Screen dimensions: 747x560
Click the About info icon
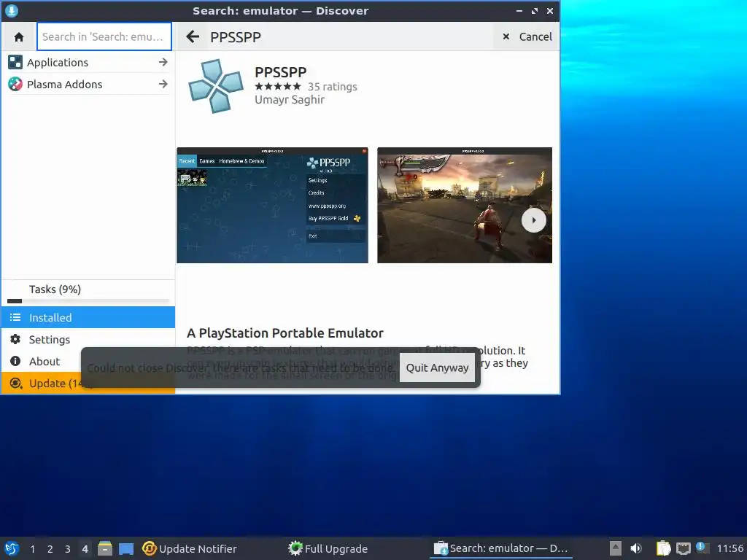(15, 361)
